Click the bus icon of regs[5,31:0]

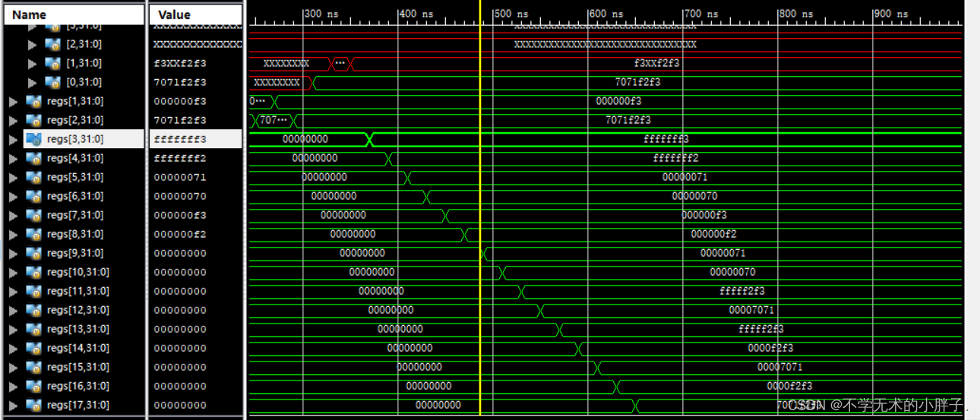point(33,177)
